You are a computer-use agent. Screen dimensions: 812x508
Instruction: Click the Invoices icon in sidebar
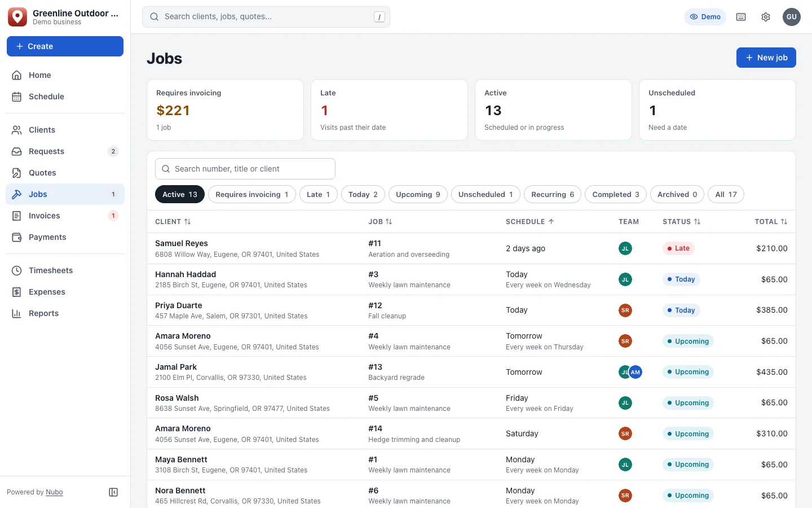click(17, 216)
